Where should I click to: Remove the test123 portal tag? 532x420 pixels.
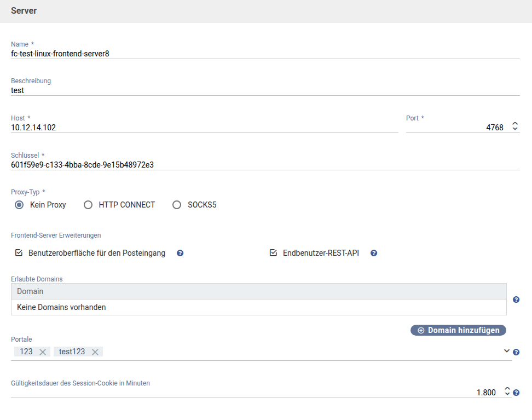point(95,352)
